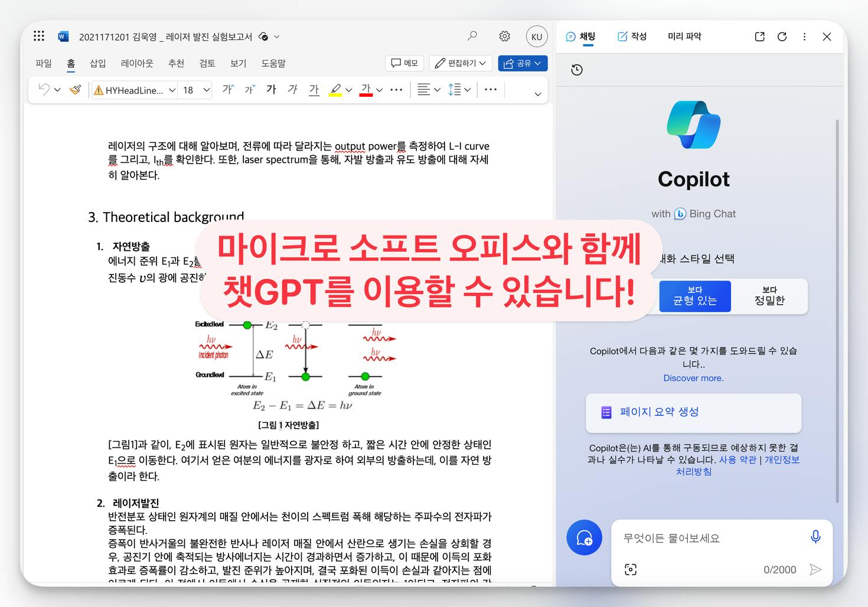This screenshot has height=607, width=868.
Task: Apply the text highlighter pen
Action: tap(335, 90)
